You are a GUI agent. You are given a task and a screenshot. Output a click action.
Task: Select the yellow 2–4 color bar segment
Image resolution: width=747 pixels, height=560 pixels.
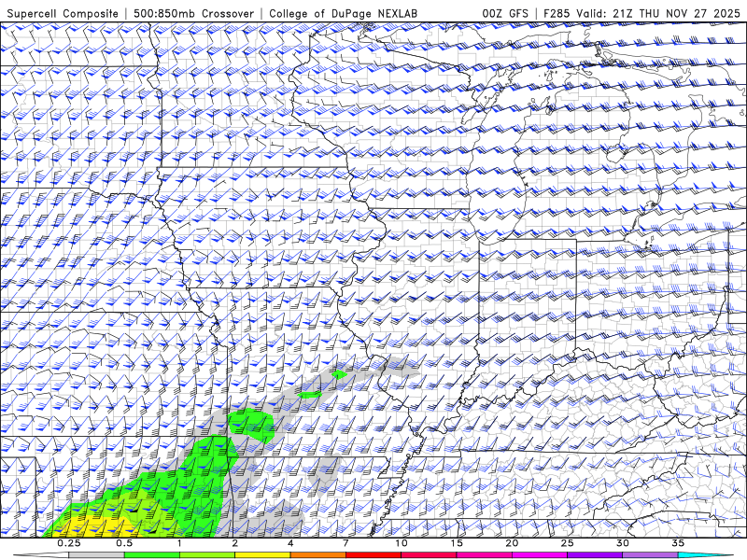262,555
